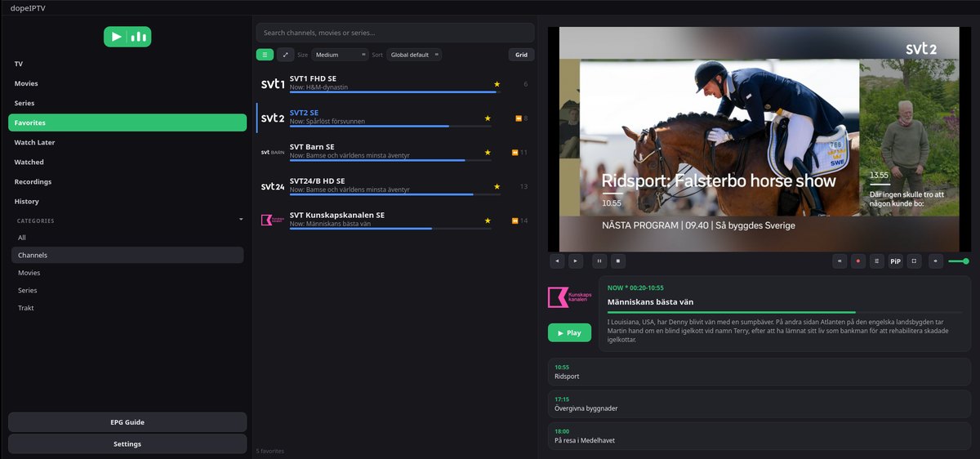Select the All category
This screenshot has width=980, height=459.
point(127,238)
